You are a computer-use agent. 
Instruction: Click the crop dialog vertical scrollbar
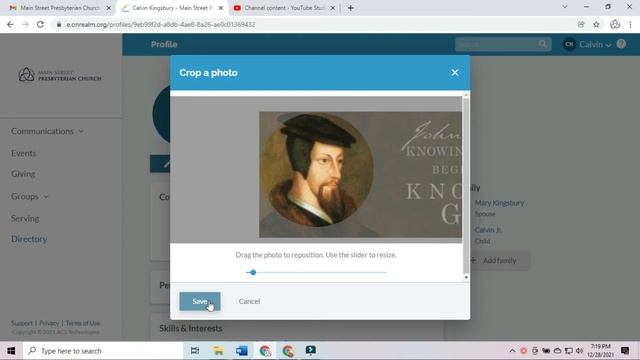[x=466, y=186]
